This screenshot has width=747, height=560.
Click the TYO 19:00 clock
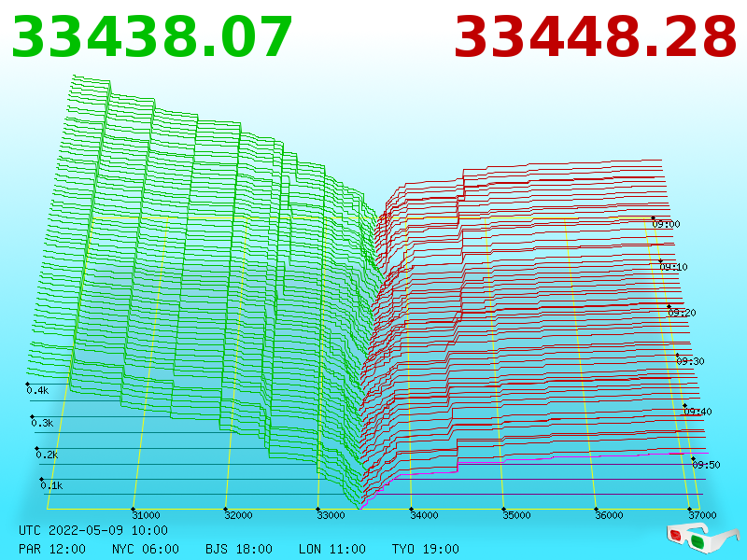tap(426, 549)
